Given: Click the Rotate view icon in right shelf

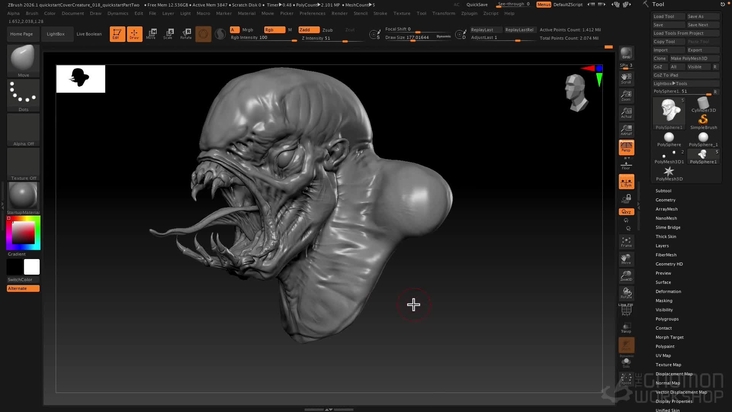Looking at the screenshot, I should click(626, 293).
